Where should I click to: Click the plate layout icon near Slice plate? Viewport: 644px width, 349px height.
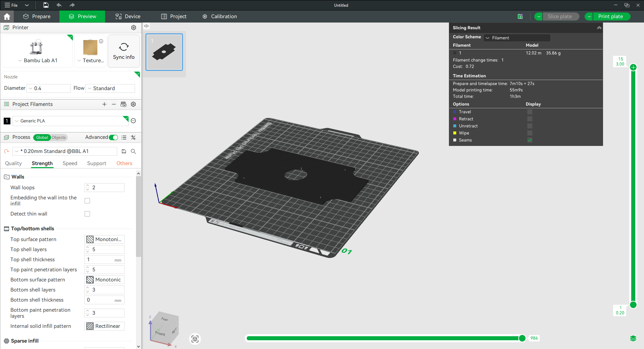coord(520,16)
